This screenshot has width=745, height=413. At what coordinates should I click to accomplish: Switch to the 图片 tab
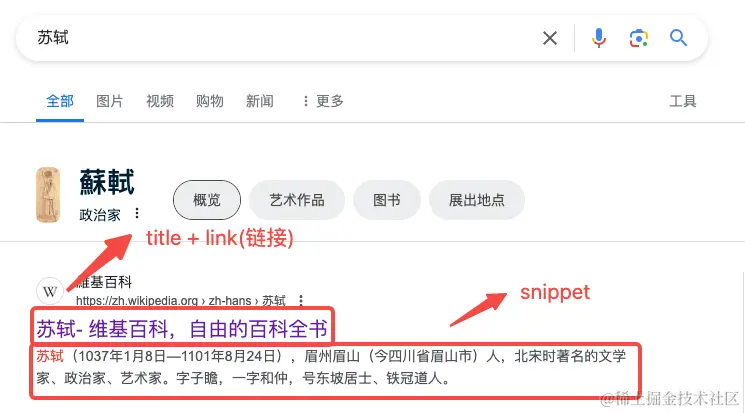tap(110, 101)
